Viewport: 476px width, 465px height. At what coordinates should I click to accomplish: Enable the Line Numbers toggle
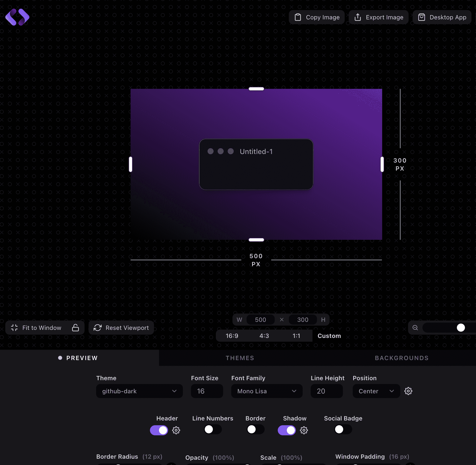(x=213, y=429)
